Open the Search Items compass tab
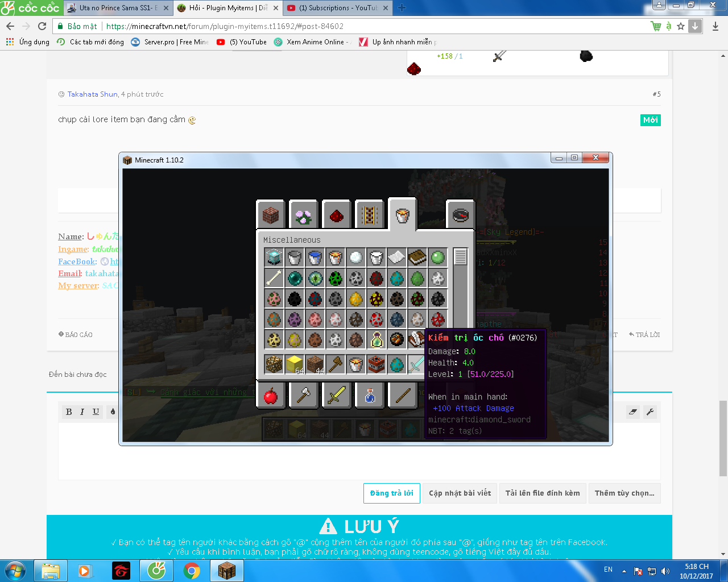This screenshot has width=728, height=582. tap(460, 215)
